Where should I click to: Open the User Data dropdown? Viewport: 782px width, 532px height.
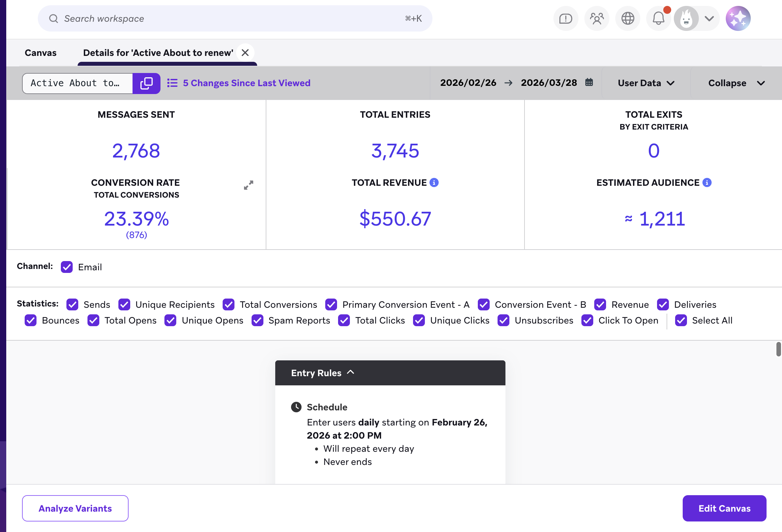(646, 83)
